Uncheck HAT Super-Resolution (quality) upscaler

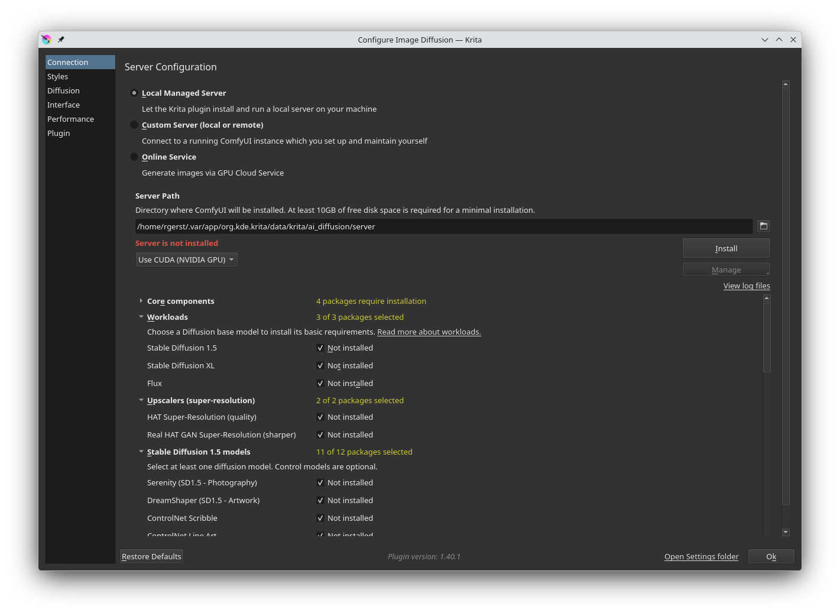tap(320, 417)
